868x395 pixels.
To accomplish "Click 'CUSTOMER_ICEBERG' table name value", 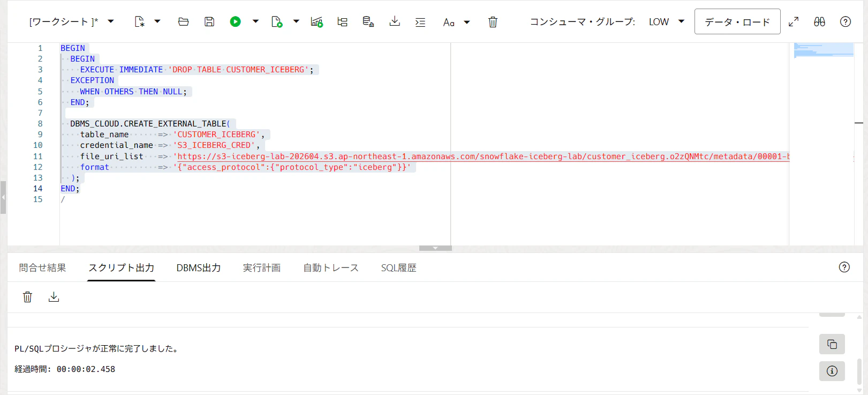I will (216, 135).
